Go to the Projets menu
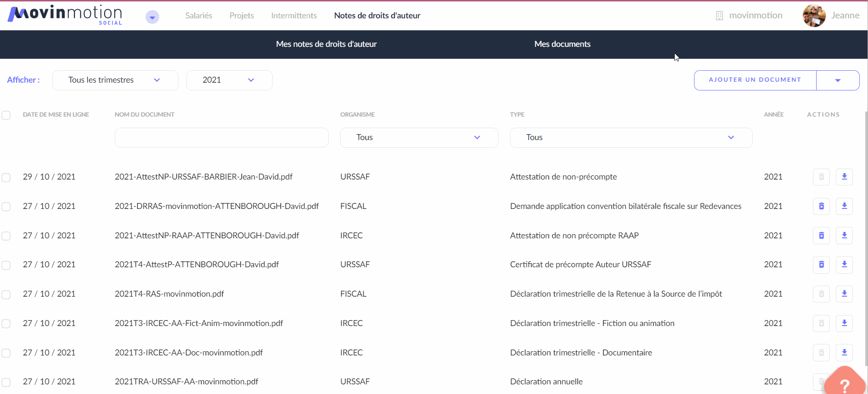The width and height of the screenshot is (868, 394). click(x=242, y=16)
